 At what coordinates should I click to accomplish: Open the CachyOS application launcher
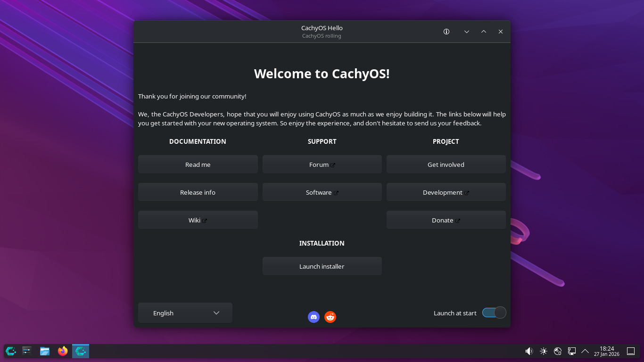click(x=10, y=351)
